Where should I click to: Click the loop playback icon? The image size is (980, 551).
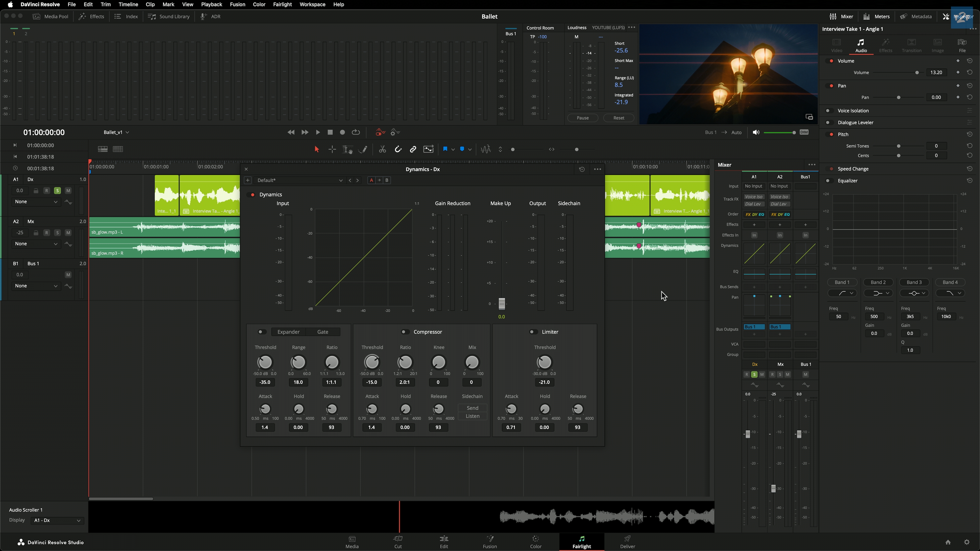coord(356,132)
